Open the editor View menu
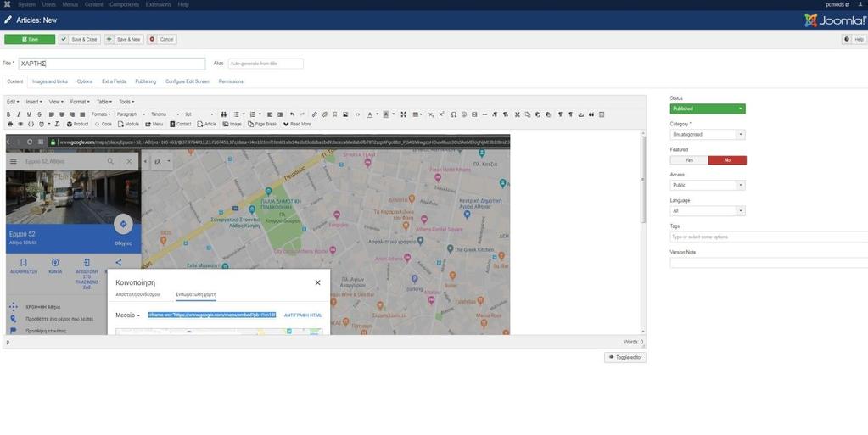 pos(56,102)
